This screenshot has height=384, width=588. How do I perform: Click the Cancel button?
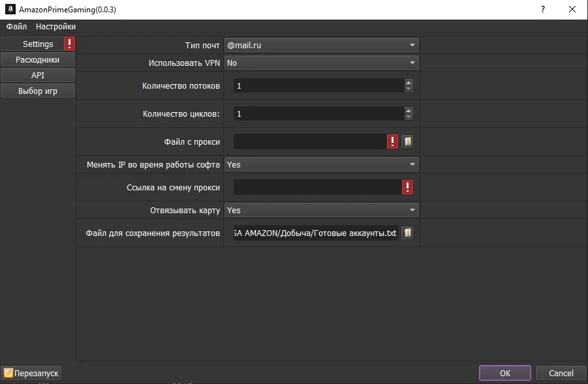pyautogui.click(x=561, y=373)
